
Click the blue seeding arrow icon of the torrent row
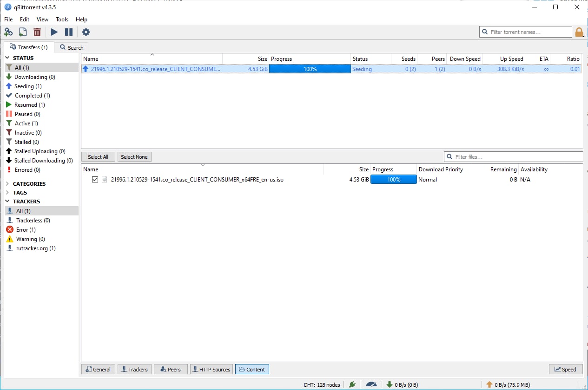[86, 69]
